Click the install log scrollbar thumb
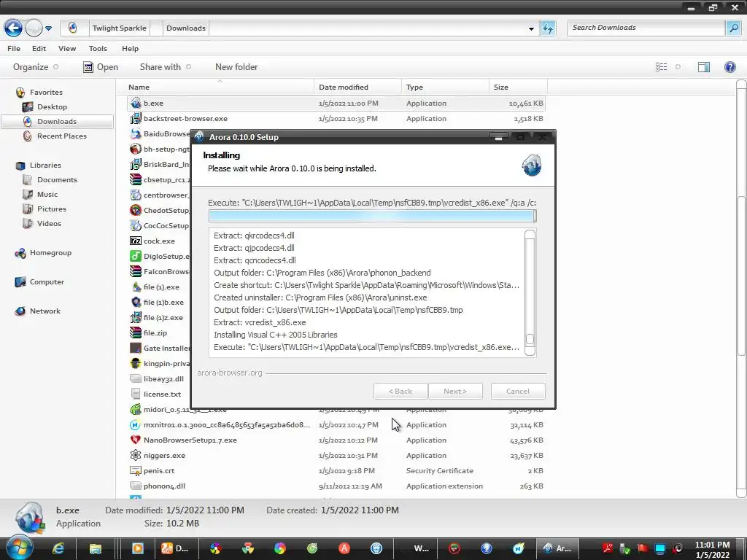Image resolution: width=747 pixels, height=560 pixels. pos(530,339)
